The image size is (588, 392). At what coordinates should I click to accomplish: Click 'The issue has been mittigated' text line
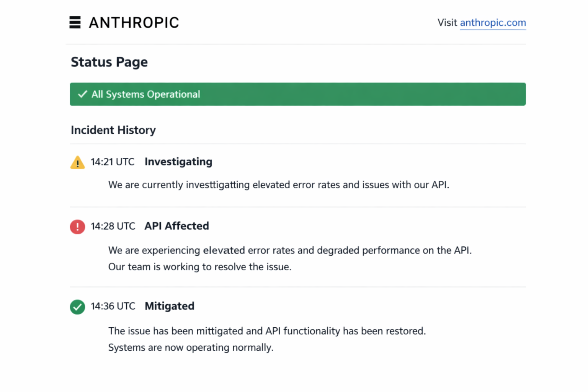[x=267, y=331]
